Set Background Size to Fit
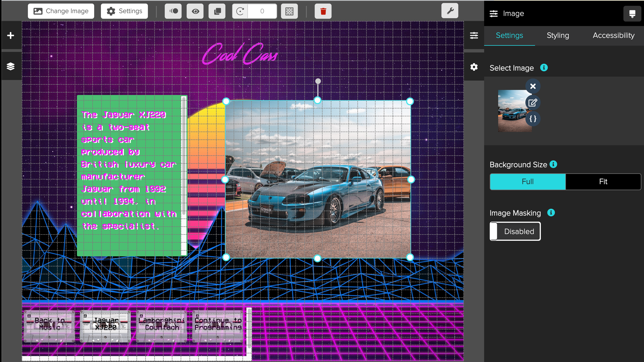The width and height of the screenshot is (644, 362). [x=603, y=181]
